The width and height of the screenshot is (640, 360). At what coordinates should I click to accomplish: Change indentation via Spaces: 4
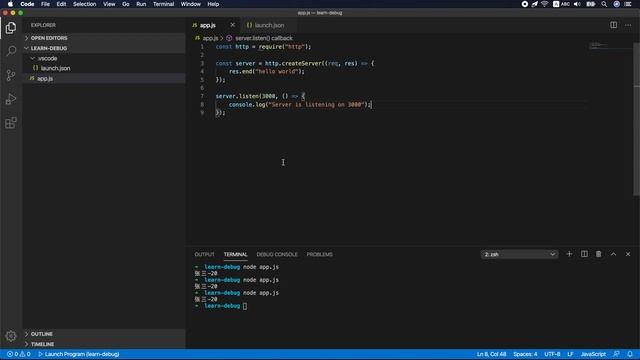coord(525,354)
